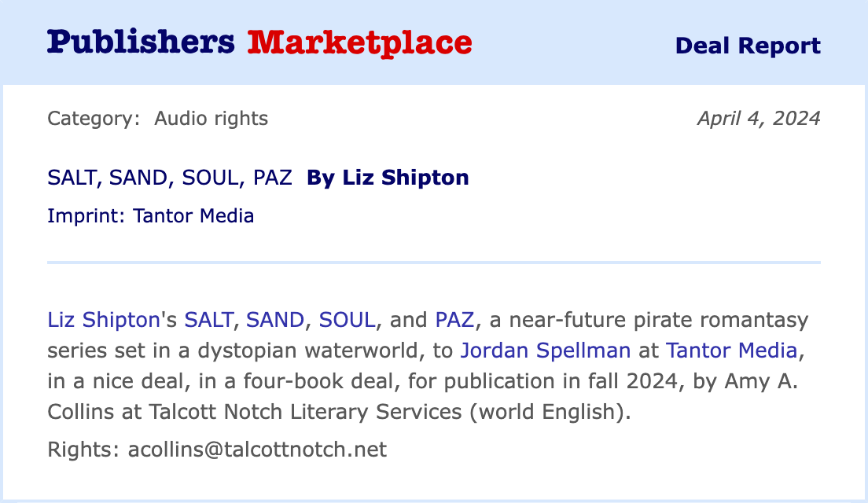The height and width of the screenshot is (503, 868).
Task: Click the acollins@talcottnotch.net rights email
Action: tap(257, 450)
